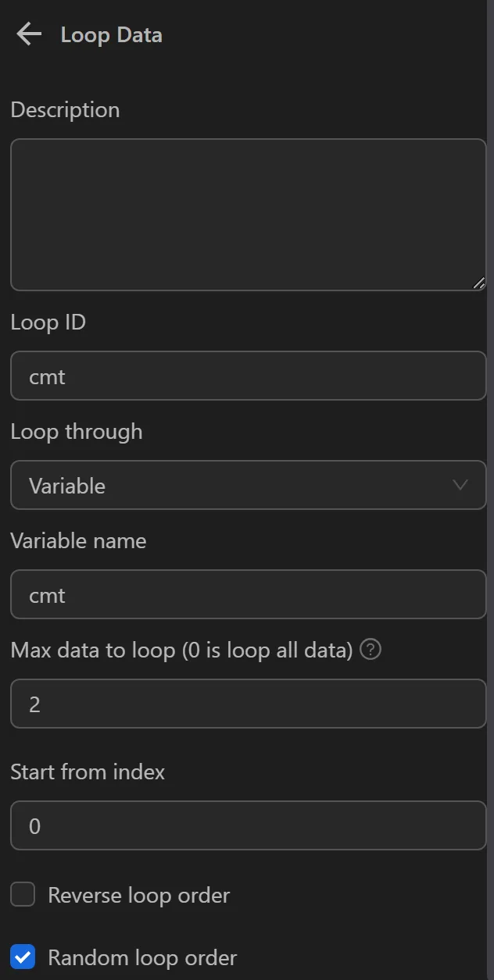Screen dimensions: 494x980
Task: Click the Loop ID field containing cmt
Action: (x=248, y=376)
